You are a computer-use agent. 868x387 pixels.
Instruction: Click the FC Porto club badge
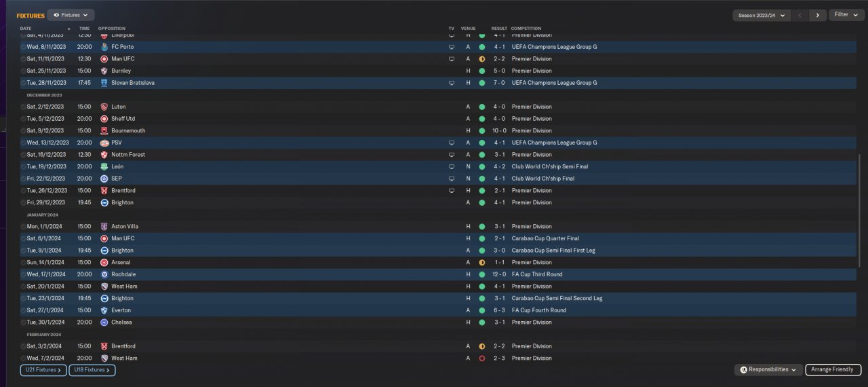[104, 47]
